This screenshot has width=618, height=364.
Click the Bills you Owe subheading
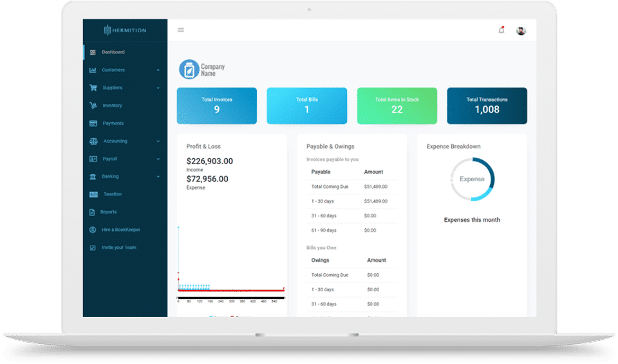coord(321,248)
